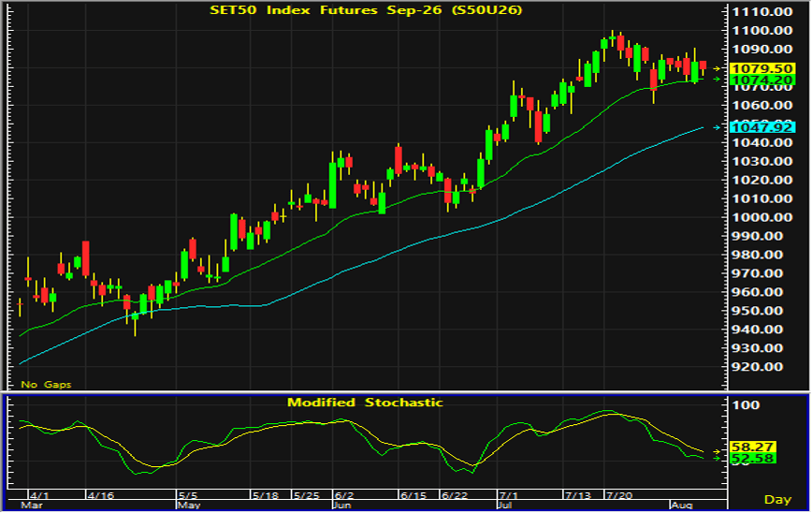Click the Aug month label
The height and width of the screenshot is (513, 812).
point(682,505)
